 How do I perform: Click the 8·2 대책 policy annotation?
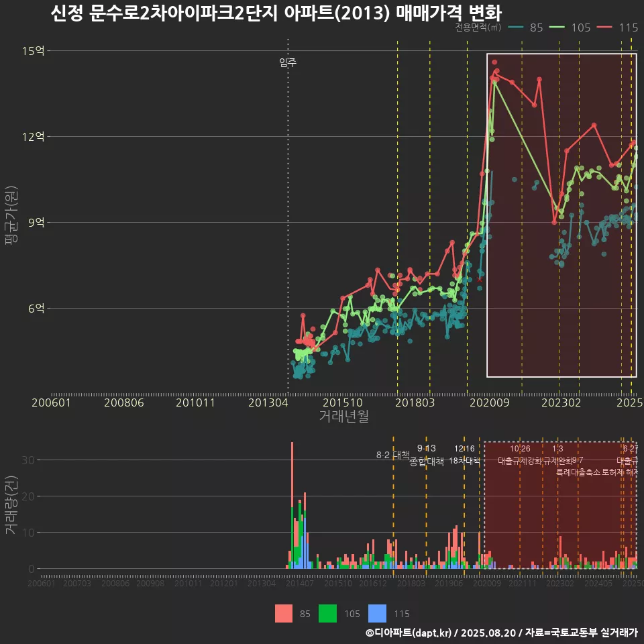click(393, 455)
